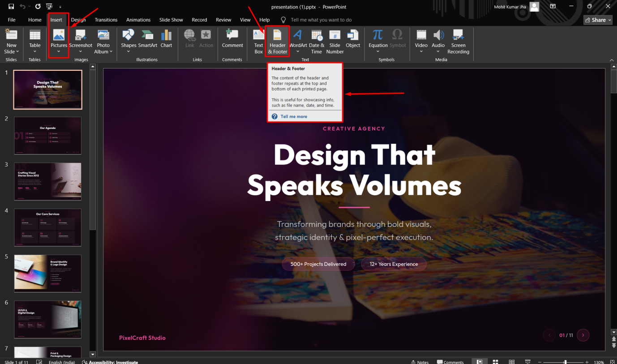
Task: Insert Slide Number
Action: point(335,41)
